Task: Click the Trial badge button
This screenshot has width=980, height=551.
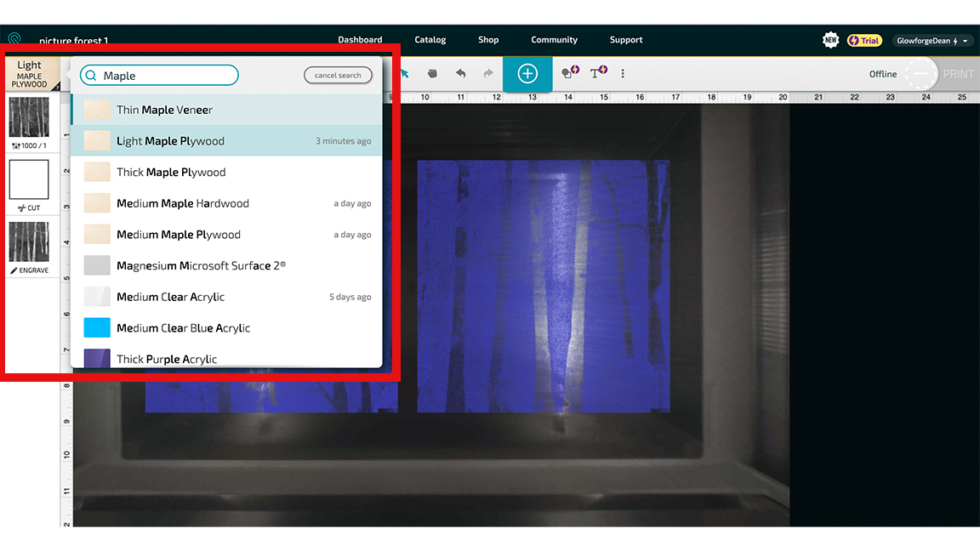Action: click(864, 41)
